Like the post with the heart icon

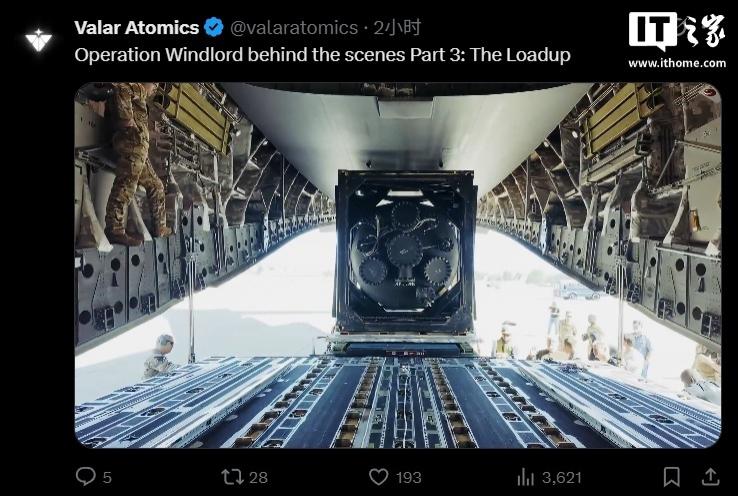click(x=378, y=477)
